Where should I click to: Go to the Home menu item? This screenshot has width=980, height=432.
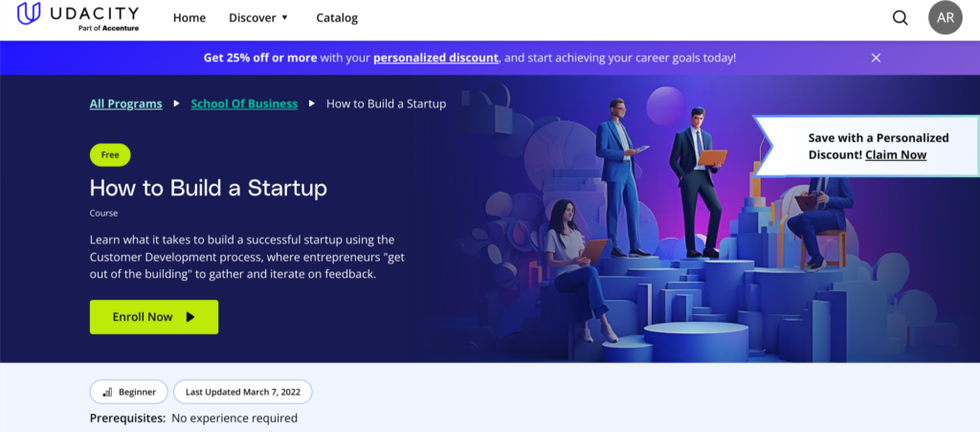click(x=189, y=18)
